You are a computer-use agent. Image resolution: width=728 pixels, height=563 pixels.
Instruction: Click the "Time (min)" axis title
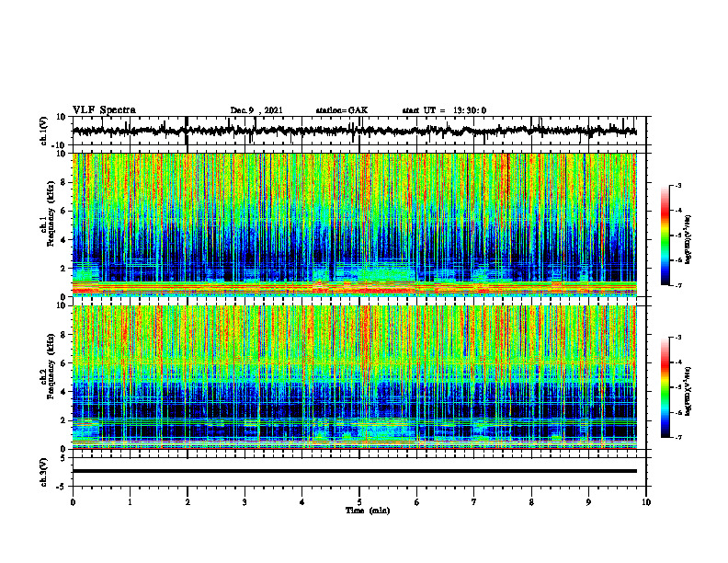coord(368,511)
